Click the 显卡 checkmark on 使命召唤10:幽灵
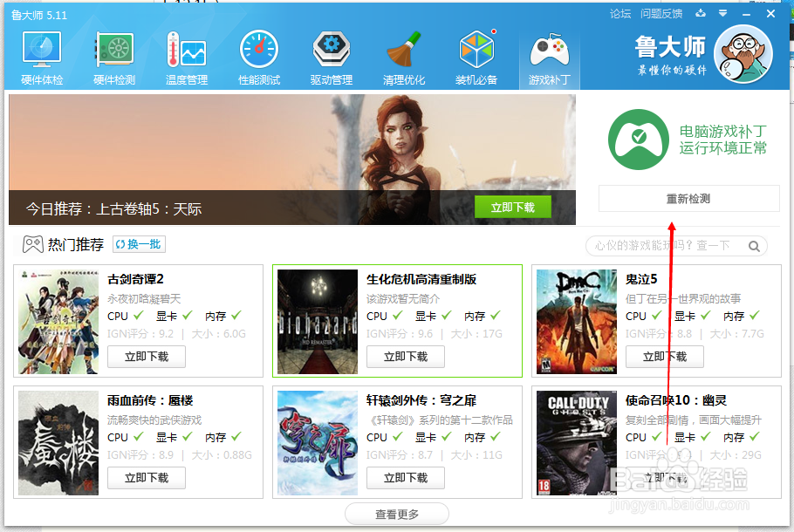 [x=705, y=436]
